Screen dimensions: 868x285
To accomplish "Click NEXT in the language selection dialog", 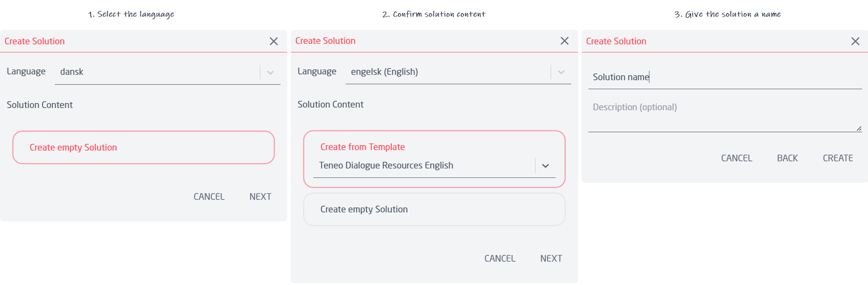I will pos(260,196).
